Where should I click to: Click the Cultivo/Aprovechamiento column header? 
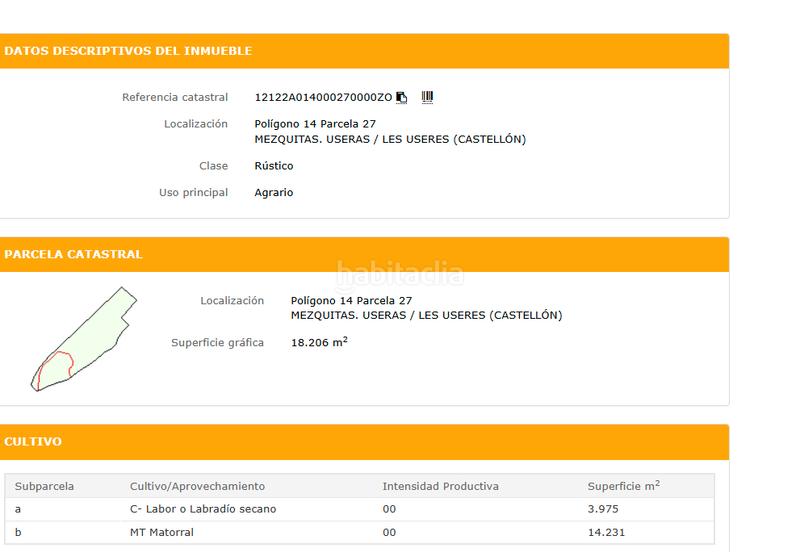(197, 487)
